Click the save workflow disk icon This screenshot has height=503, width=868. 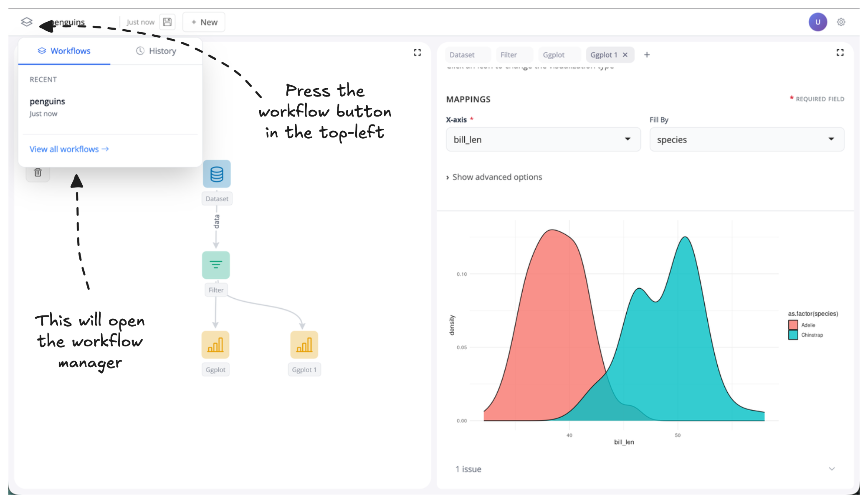click(167, 22)
